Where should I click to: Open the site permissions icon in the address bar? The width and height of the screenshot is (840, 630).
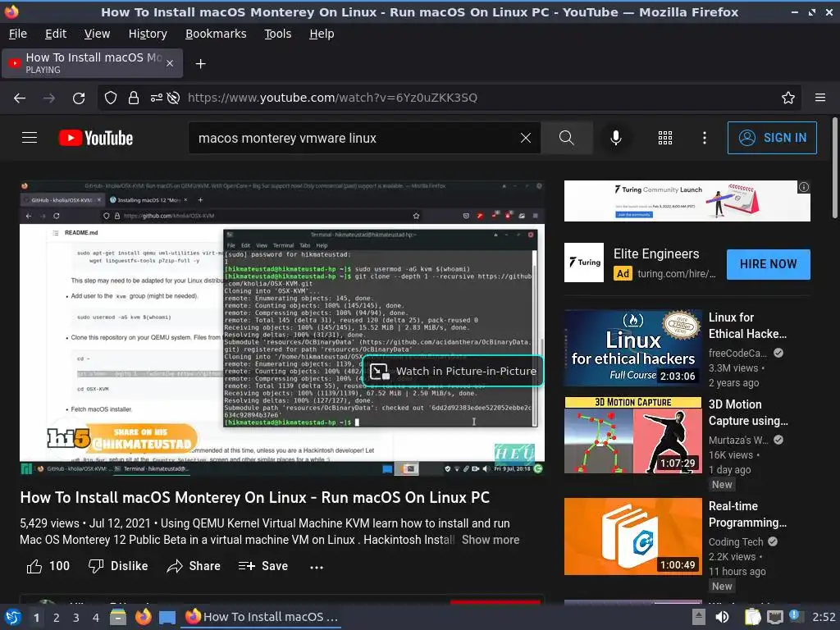point(156,98)
